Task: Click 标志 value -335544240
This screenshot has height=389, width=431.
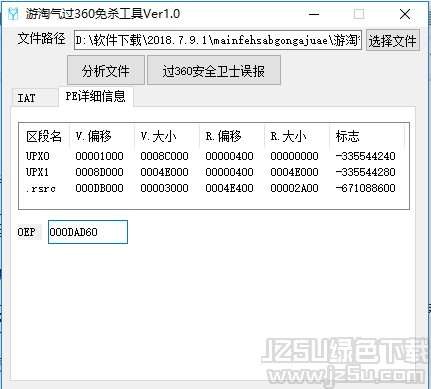Action: pos(365,156)
